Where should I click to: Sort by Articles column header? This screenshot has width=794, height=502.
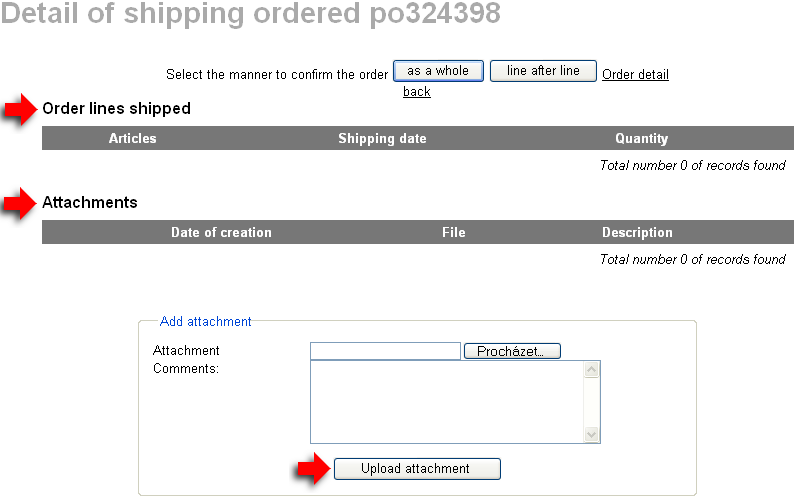pyautogui.click(x=132, y=138)
